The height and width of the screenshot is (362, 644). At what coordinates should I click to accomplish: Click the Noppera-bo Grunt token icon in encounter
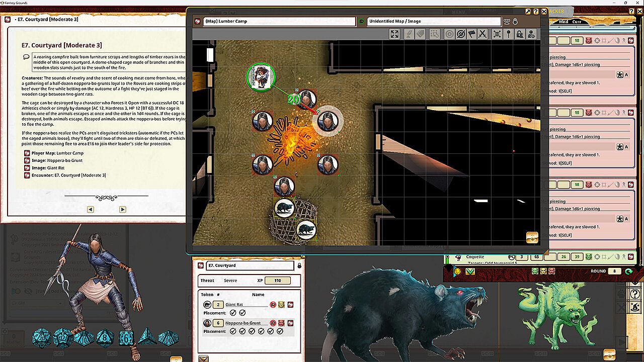click(207, 323)
